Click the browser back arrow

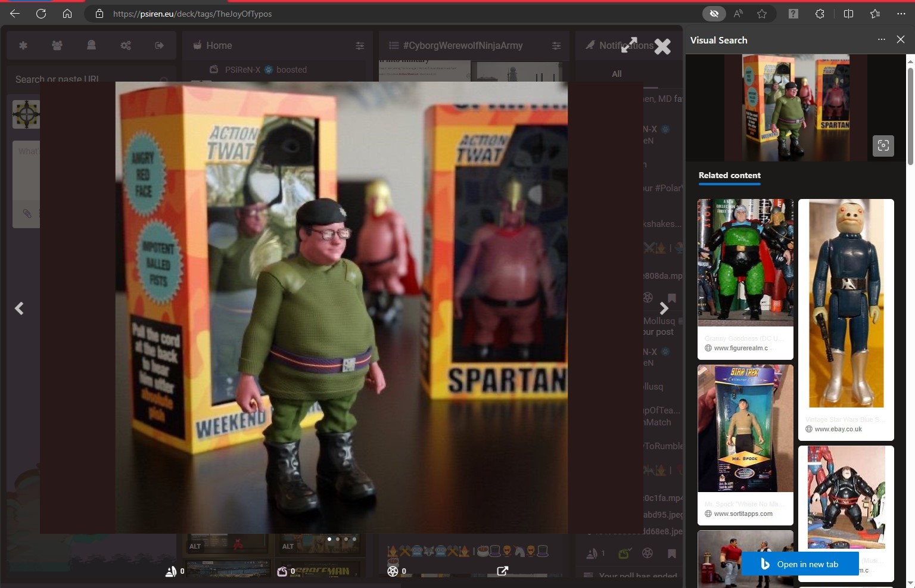[x=15, y=14]
